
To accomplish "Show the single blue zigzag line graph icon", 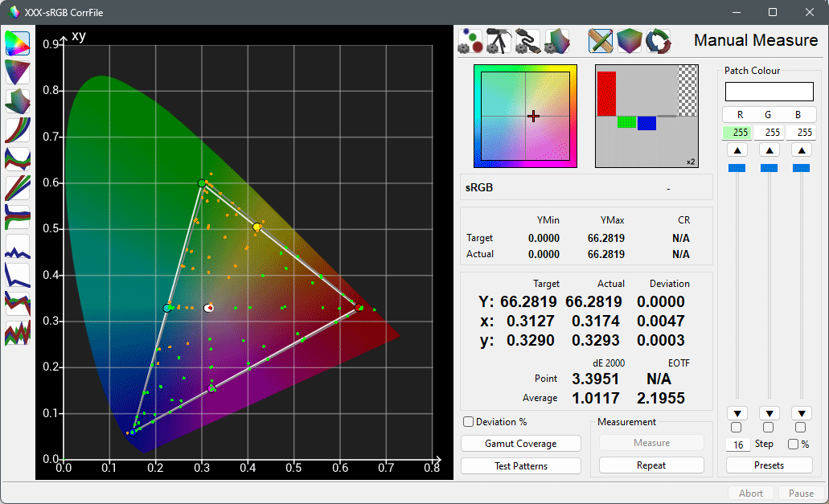I will coord(18,246).
